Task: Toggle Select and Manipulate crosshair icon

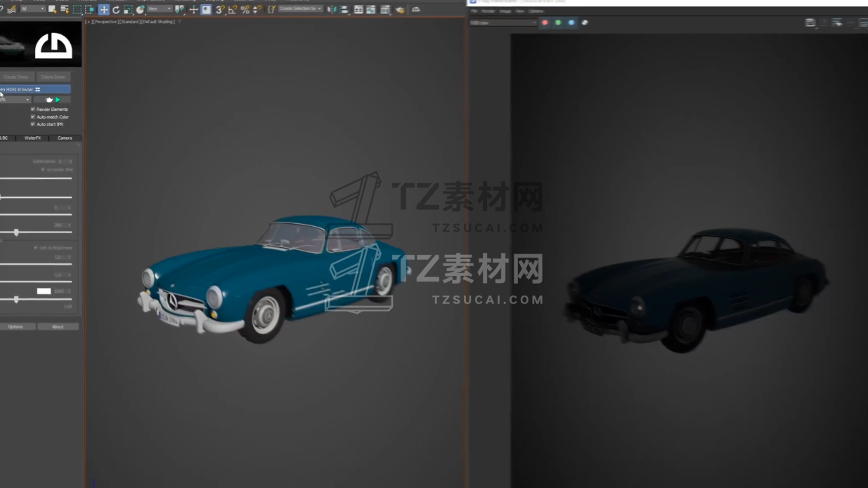Action: [193, 9]
